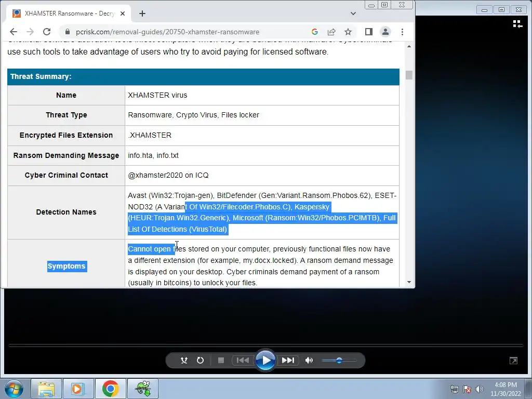View site security lock icon
The height and width of the screenshot is (399, 532).
tap(68, 32)
